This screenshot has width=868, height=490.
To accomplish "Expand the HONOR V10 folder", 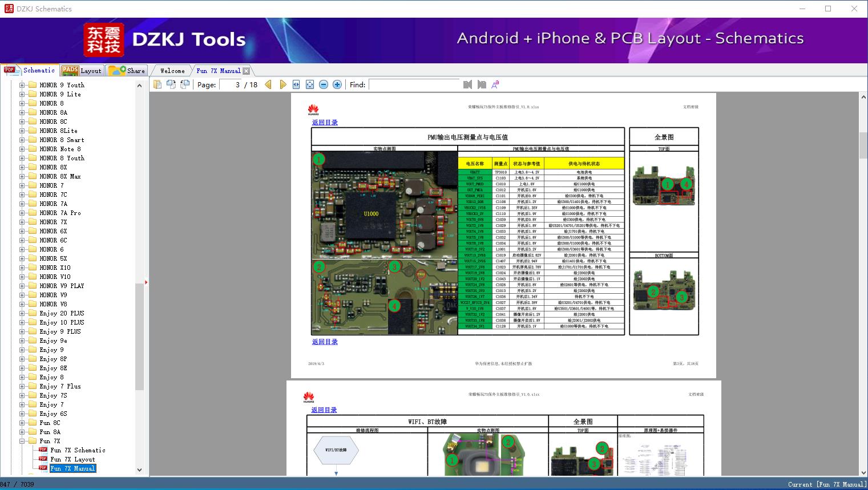I will point(22,277).
